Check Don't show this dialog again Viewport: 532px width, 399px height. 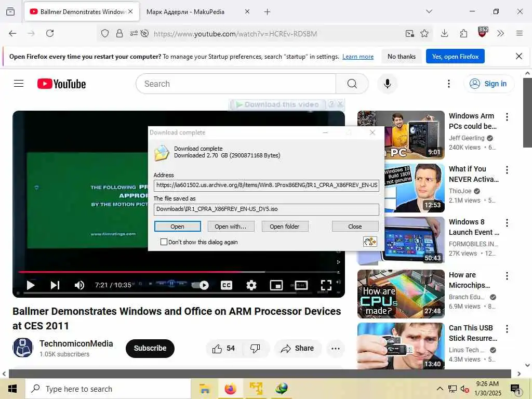tap(164, 242)
